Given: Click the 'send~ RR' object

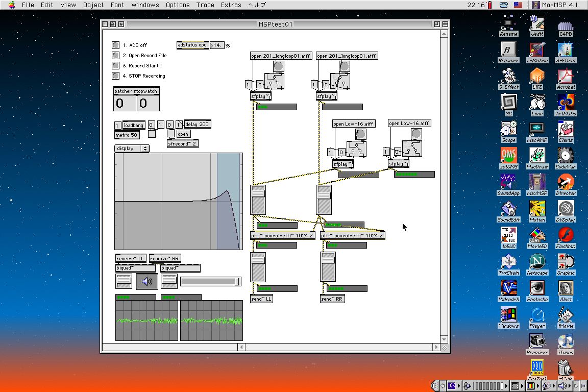Looking at the screenshot, I should [x=332, y=299].
